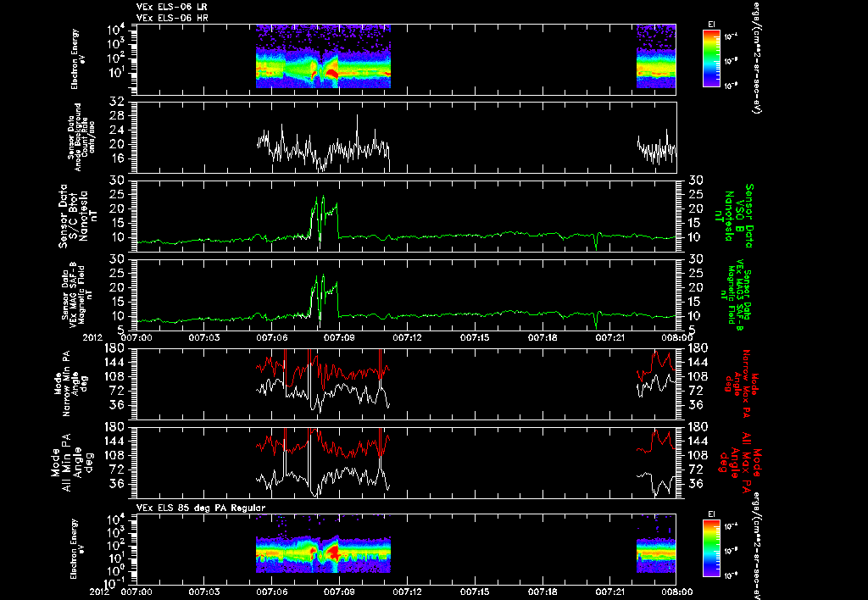The height and width of the screenshot is (600, 868).
Task: Select the red "Mode All Max PA Angle" label
Action: coord(739,462)
